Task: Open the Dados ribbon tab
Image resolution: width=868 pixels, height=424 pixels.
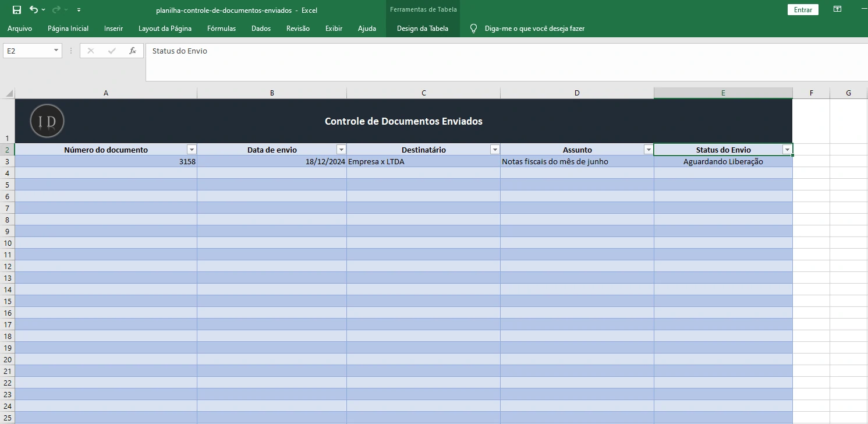Action: click(x=260, y=28)
